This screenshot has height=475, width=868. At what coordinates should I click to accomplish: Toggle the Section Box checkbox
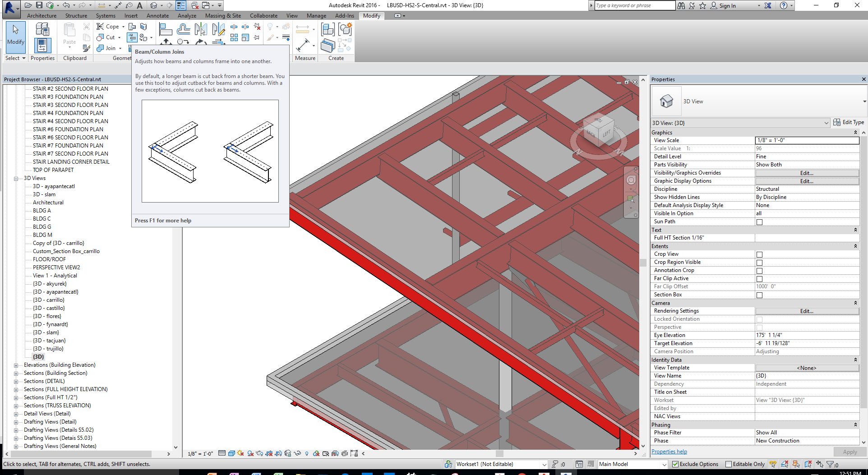(x=760, y=295)
